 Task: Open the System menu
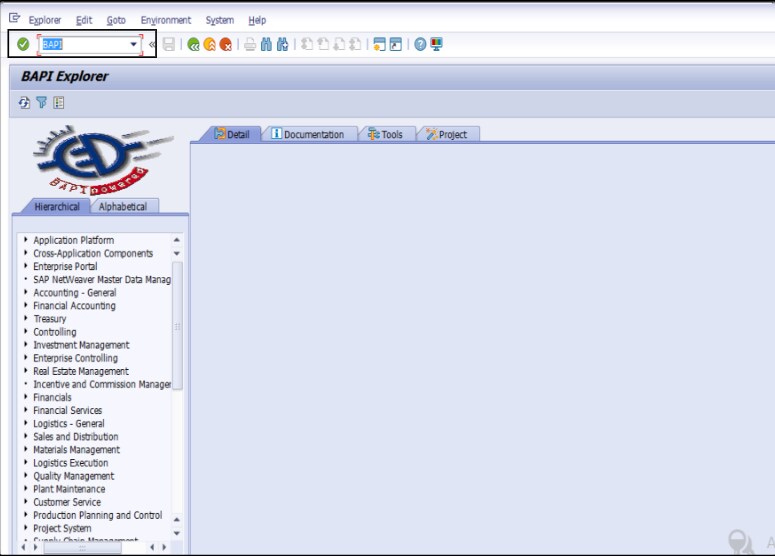[219, 20]
